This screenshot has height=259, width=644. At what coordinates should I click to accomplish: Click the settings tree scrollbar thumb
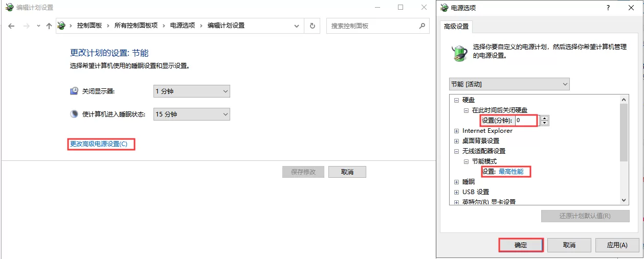point(624,132)
